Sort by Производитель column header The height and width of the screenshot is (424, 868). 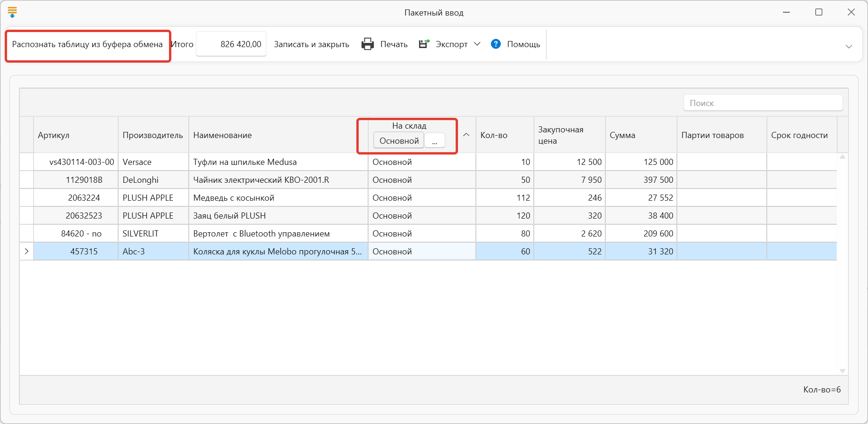pos(153,135)
